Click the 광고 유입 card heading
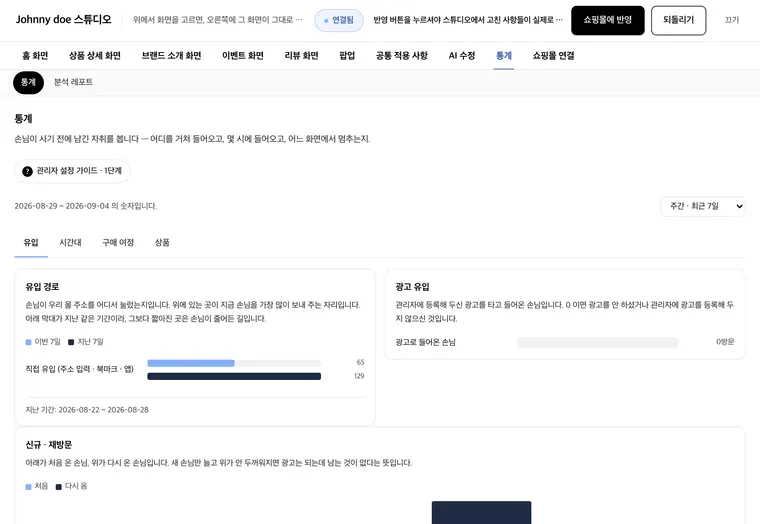The height and width of the screenshot is (524, 760). 412,287
